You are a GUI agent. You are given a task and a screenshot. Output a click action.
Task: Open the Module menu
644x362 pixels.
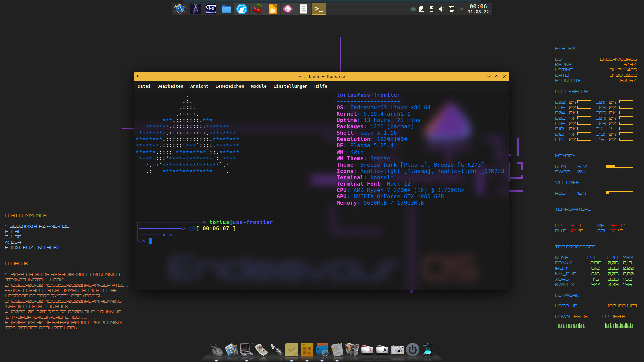[x=259, y=86]
